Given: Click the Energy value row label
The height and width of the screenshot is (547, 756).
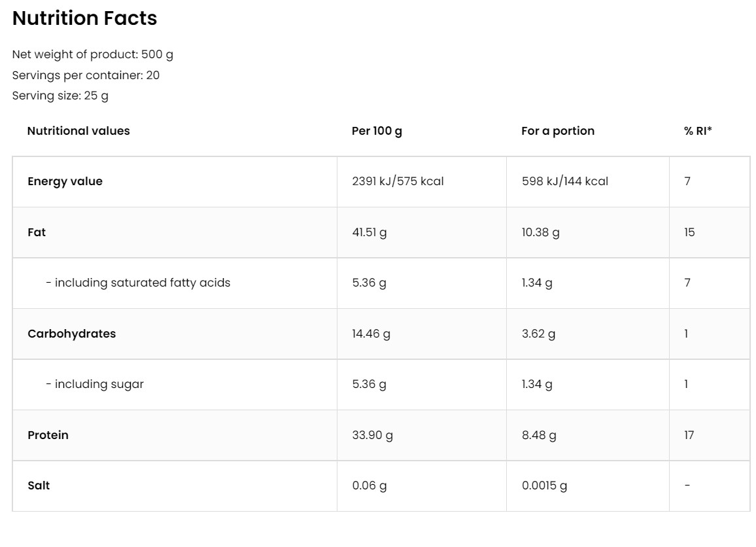Looking at the screenshot, I should click(x=65, y=181).
